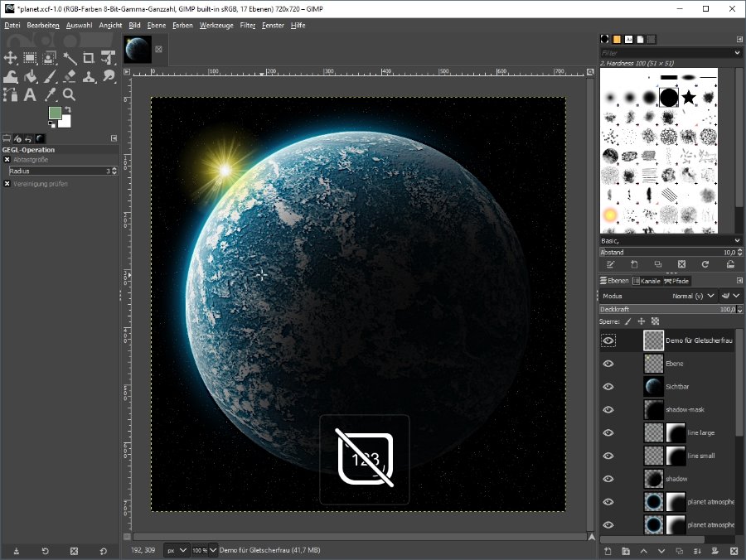The width and height of the screenshot is (746, 560).
Task: Select the Zoom magnifier tool
Action: [70, 95]
